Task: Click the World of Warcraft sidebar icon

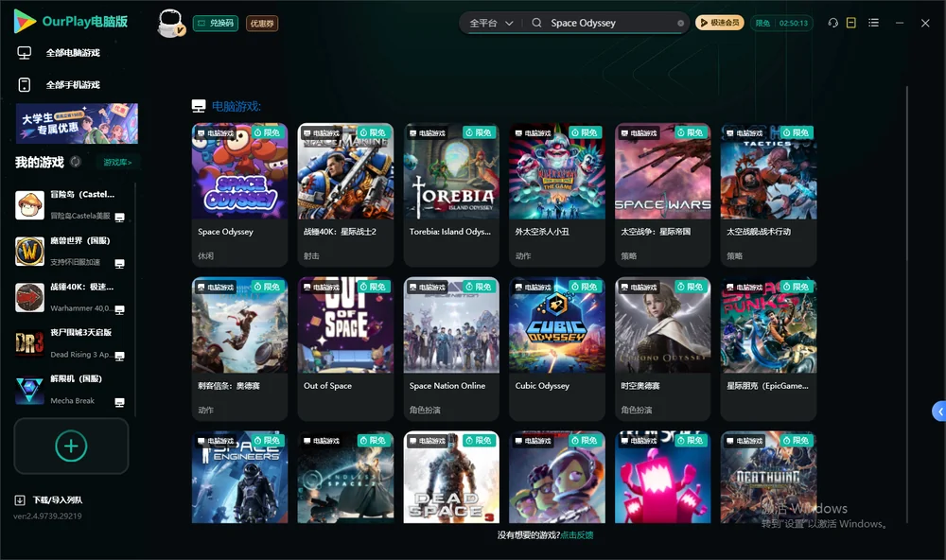Action: click(29, 251)
